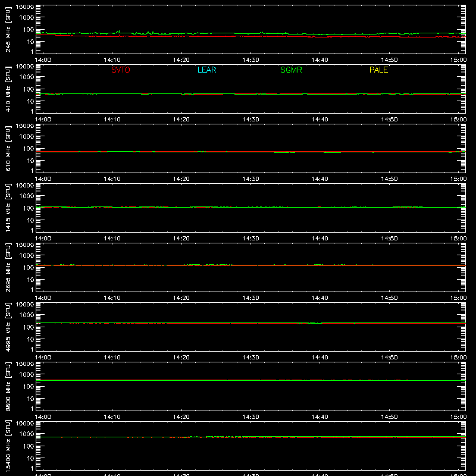Click 14:40 time label below 410 MHz plot

[320, 120]
